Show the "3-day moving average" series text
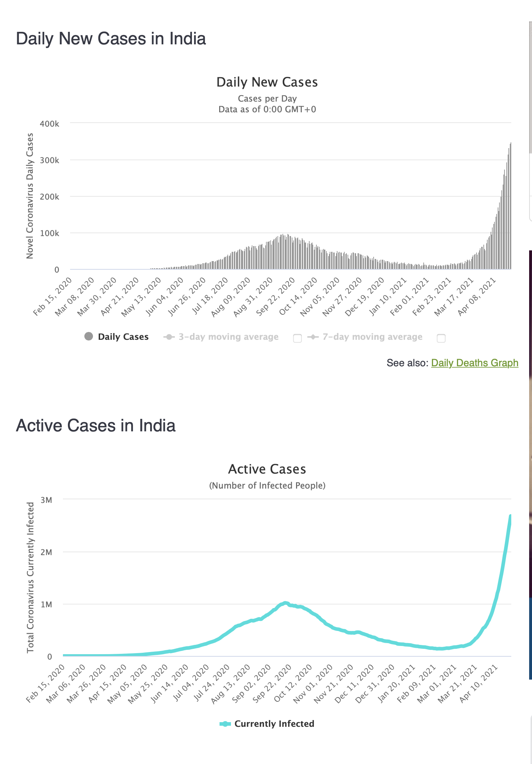Image resolution: width=532 pixels, height=764 pixels. (x=228, y=337)
